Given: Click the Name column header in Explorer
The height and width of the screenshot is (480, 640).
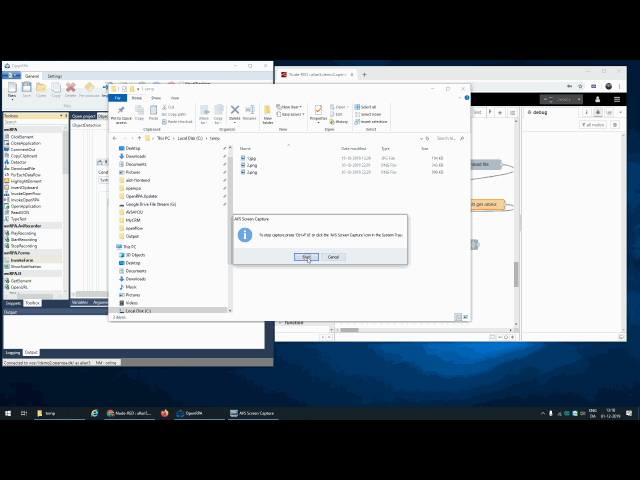Looking at the screenshot, I should 245,149.
